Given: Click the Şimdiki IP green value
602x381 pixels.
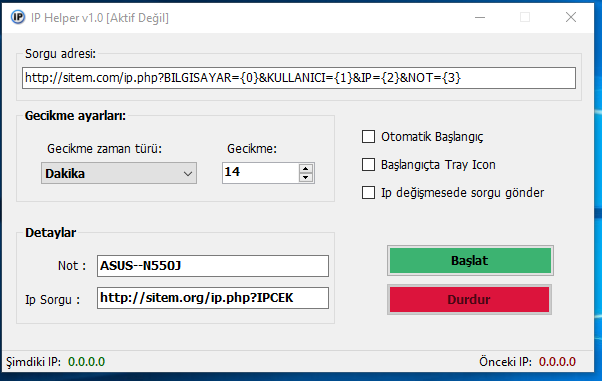Looking at the screenshot, I should tap(86, 362).
